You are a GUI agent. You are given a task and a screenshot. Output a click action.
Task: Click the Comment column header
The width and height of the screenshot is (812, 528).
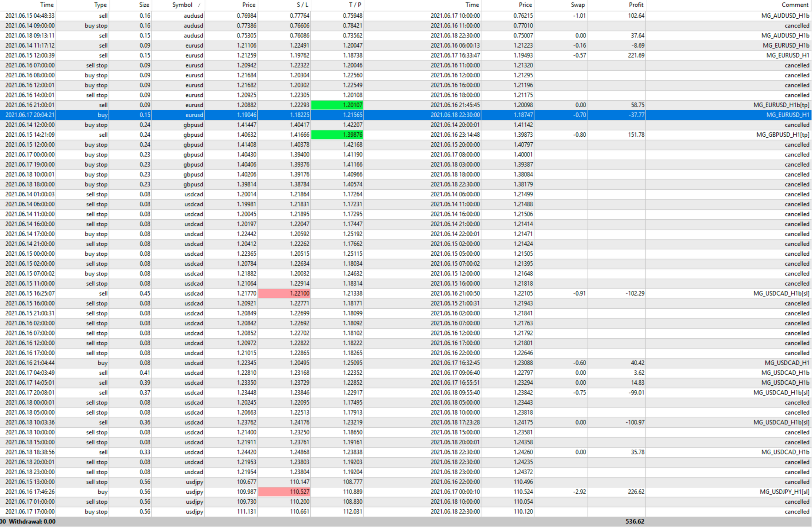click(x=794, y=5)
